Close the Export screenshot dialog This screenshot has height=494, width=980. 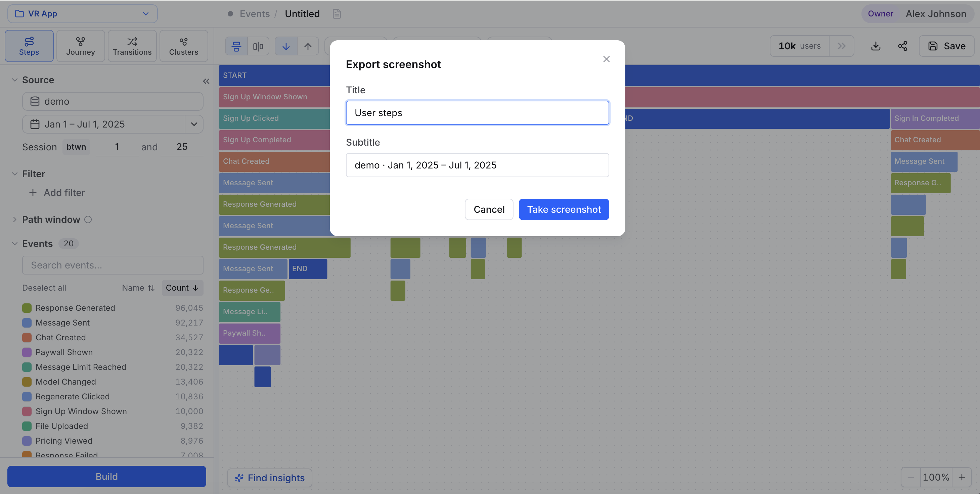(x=607, y=59)
